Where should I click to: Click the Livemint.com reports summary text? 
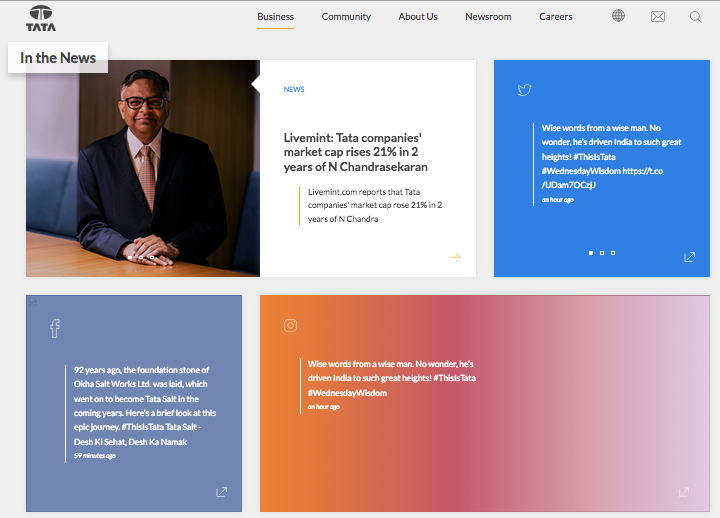click(x=375, y=205)
